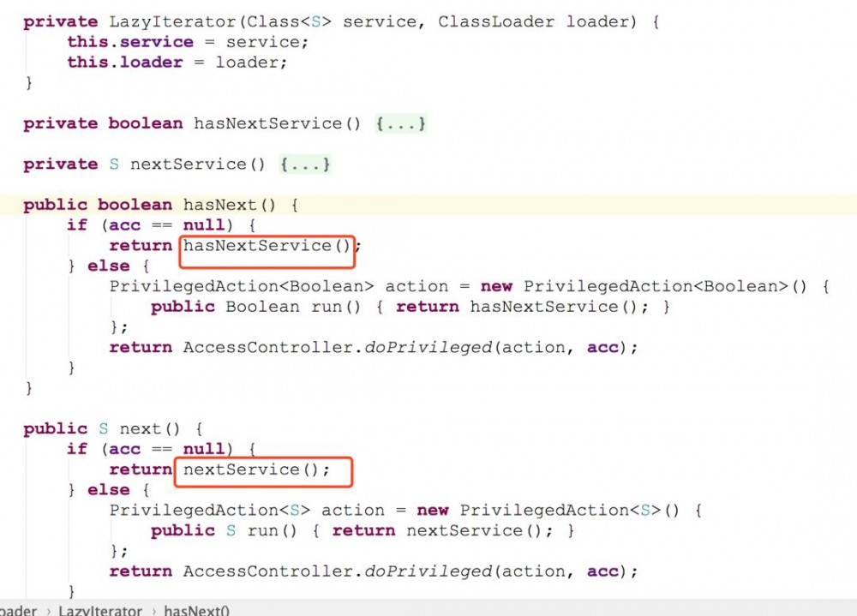Click the 'public Boolean run()' method
This screenshot has height=616, width=857.
coord(255,307)
